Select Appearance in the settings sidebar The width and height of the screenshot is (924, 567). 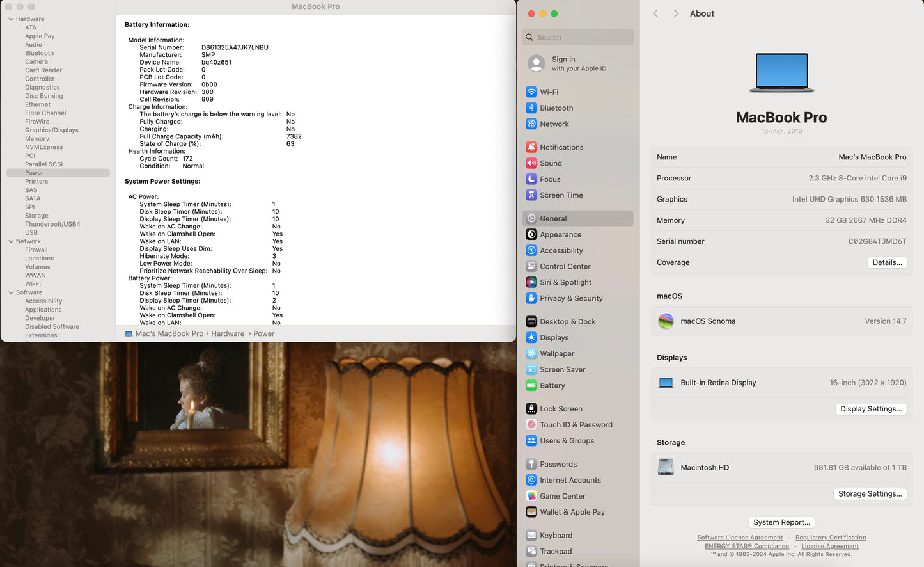click(x=560, y=235)
